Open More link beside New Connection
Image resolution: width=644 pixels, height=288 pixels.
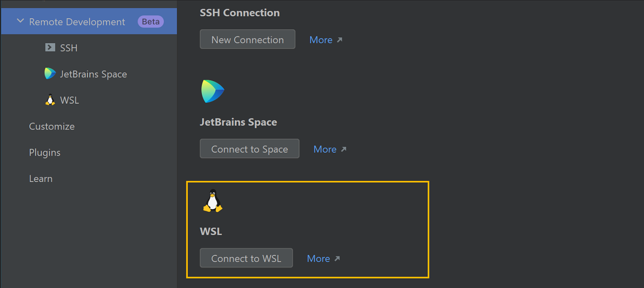click(x=321, y=40)
